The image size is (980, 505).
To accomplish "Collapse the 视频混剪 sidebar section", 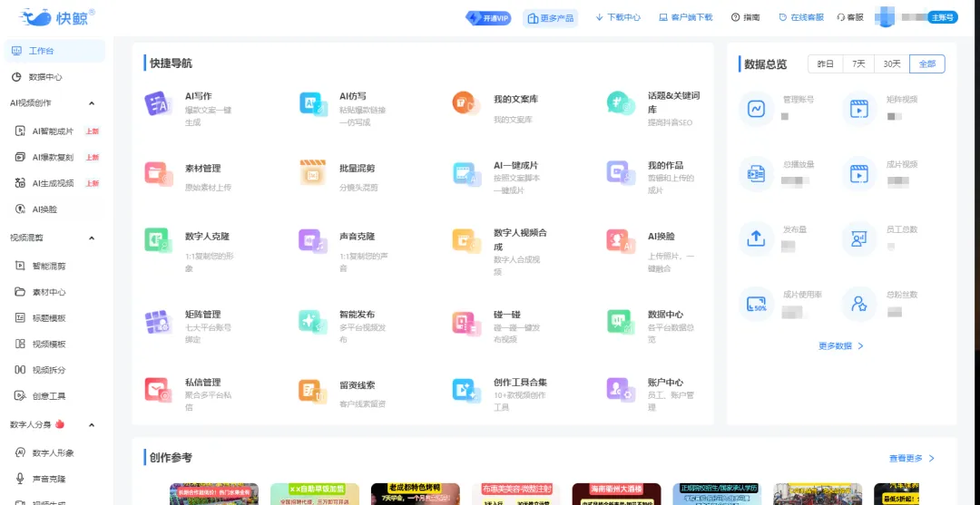I will point(92,238).
